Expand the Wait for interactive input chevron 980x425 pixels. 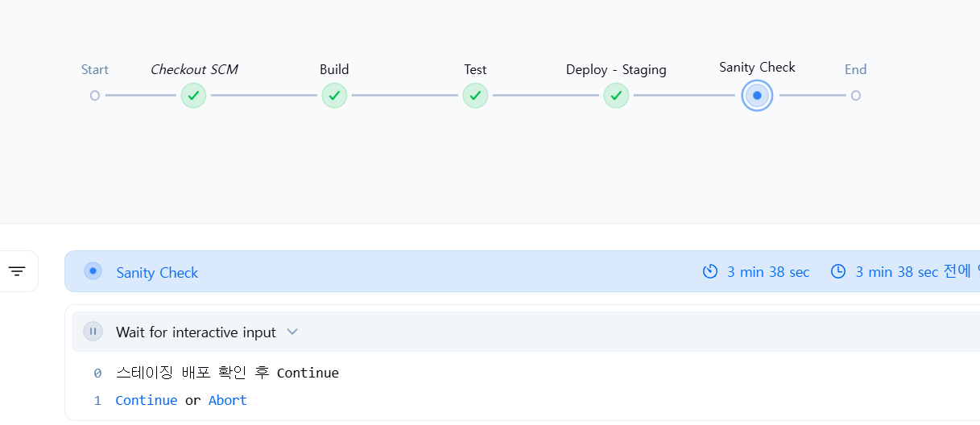(292, 332)
